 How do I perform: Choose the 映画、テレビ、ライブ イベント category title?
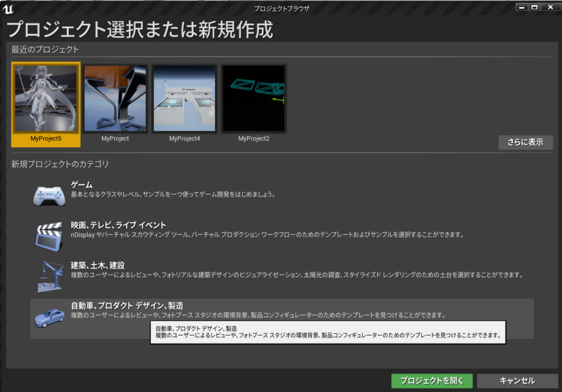(119, 225)
